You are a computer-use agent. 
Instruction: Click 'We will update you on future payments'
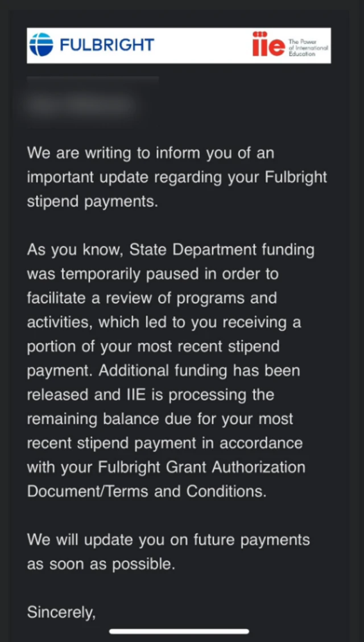168,540
